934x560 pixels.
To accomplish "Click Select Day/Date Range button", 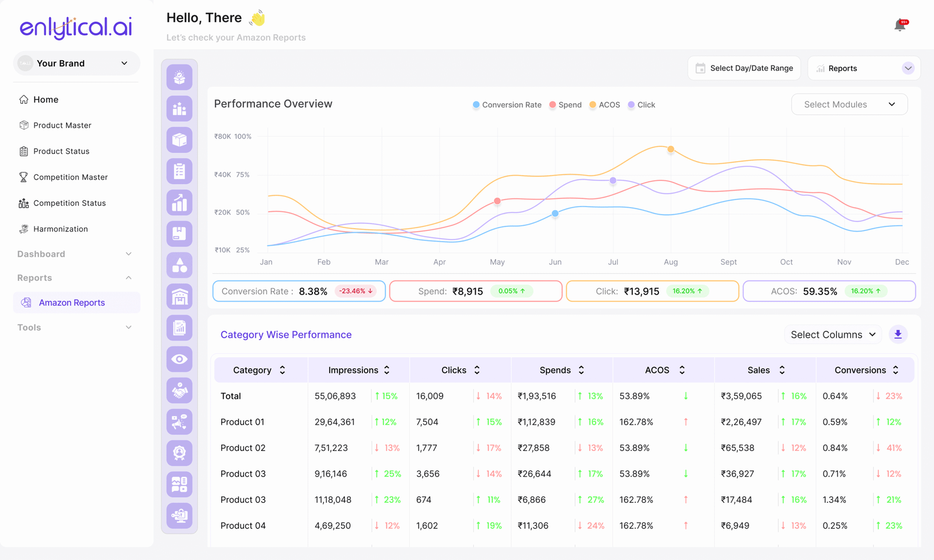I will (x=744, y=68).
